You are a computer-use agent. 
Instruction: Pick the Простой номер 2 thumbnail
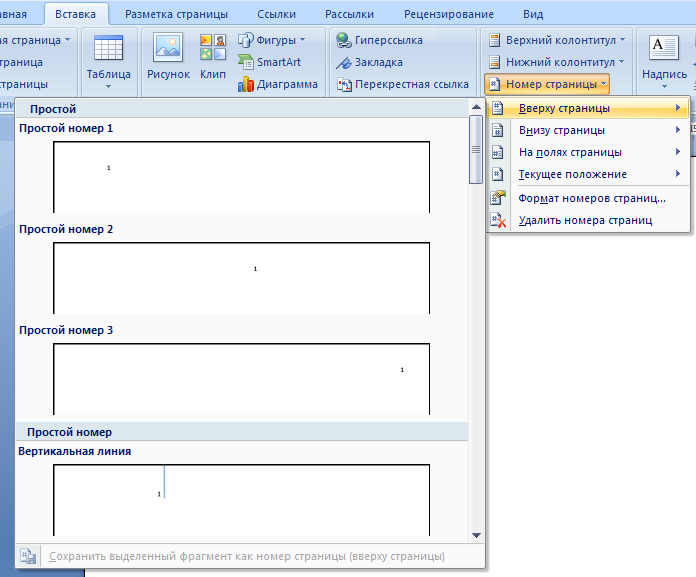coord(241,278)
